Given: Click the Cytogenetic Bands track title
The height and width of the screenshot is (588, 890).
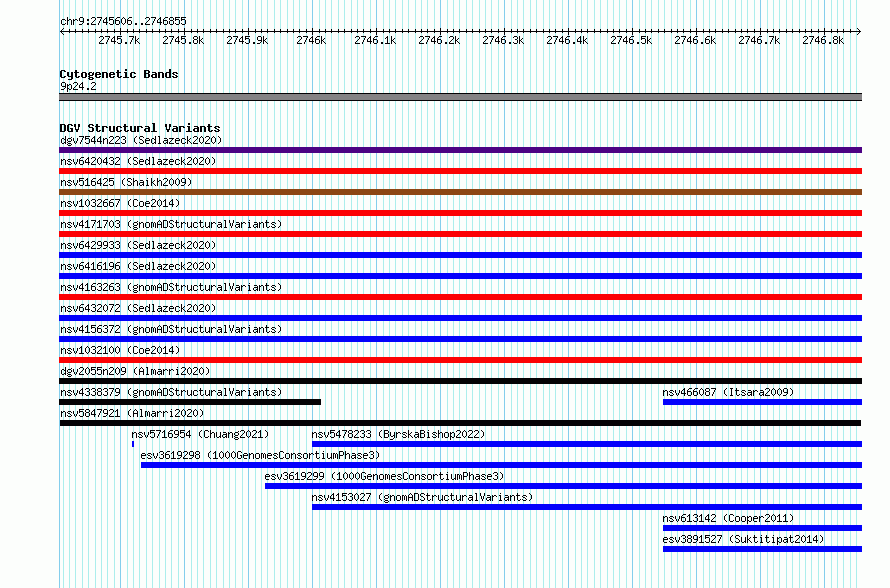Looking at the screenshot, I should pos(119,74).
